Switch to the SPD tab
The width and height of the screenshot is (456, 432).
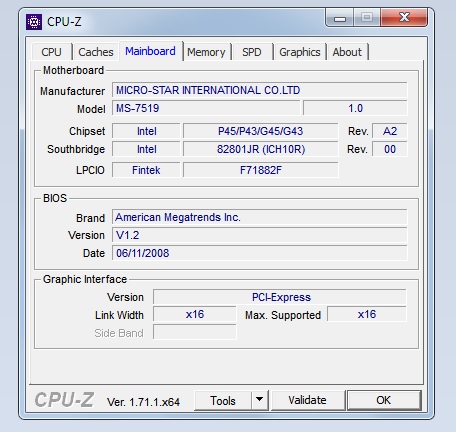click(x=252, y=52)
